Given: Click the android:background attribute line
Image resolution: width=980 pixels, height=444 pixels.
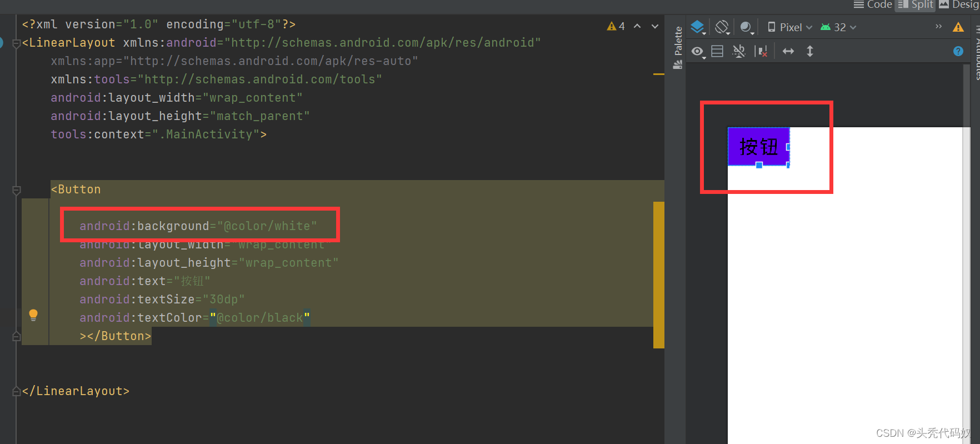Looking at the screenshot, I should coord(198,226).
